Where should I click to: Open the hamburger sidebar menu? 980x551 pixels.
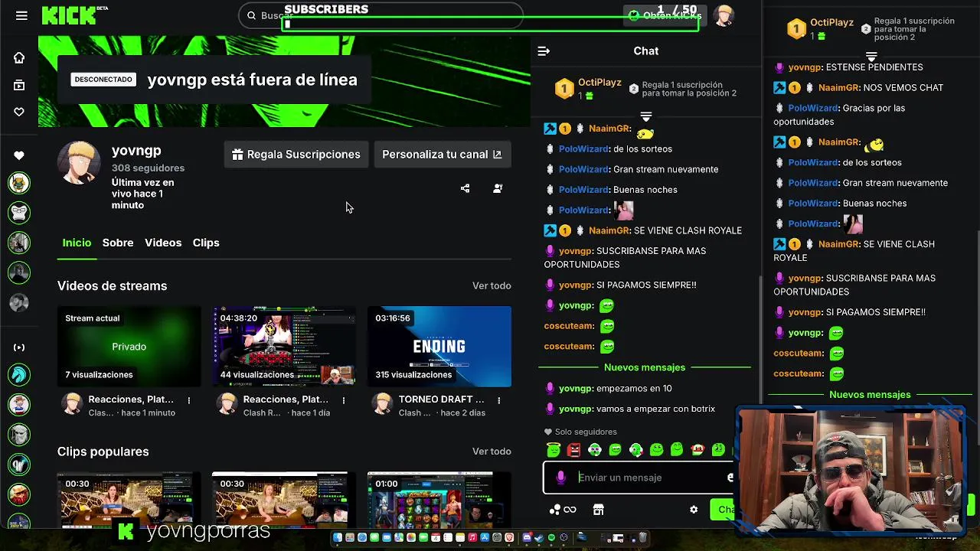(21, 15)
